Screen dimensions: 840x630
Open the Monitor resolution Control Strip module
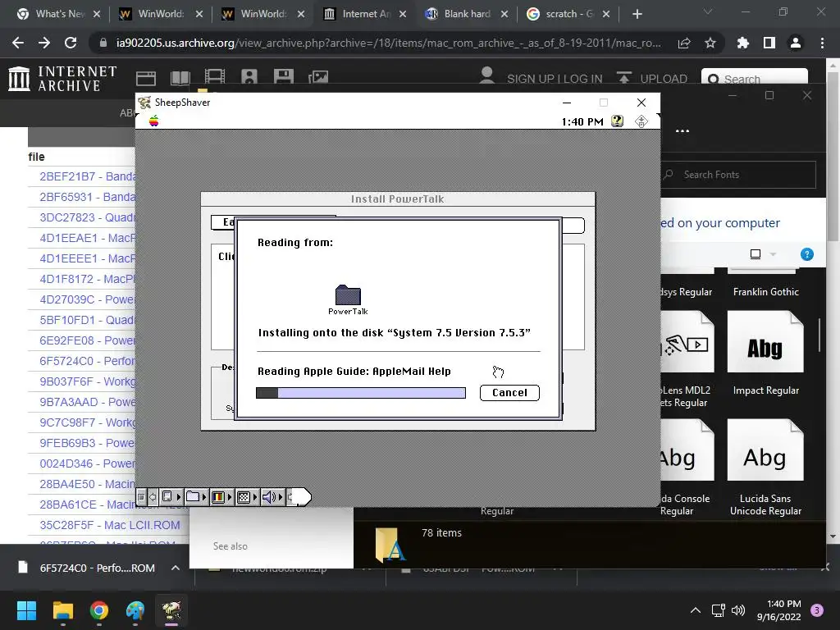[243, 496]
